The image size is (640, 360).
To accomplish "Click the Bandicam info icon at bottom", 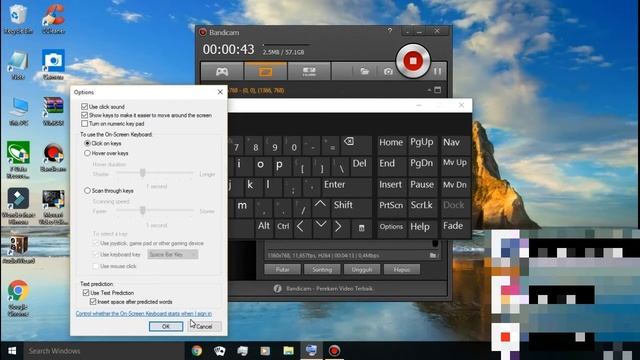I will (278, 289).
